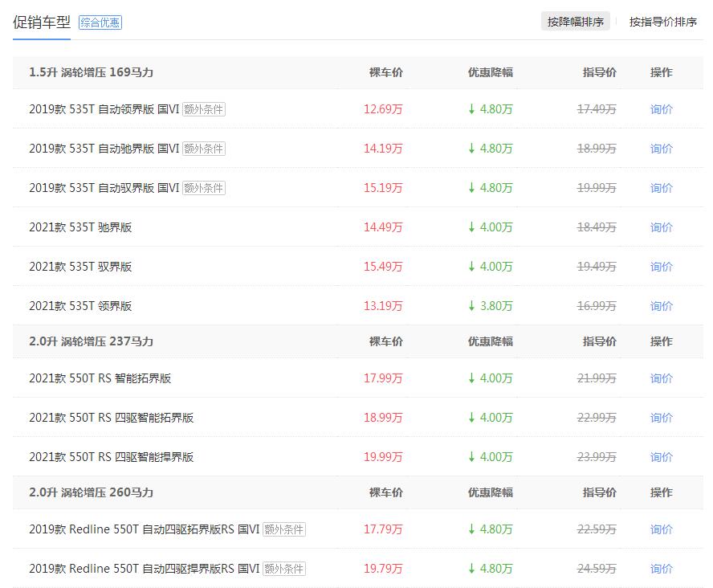Open model 2021款 550T RS 四驱智能捍界版

[x=112, y=457]
